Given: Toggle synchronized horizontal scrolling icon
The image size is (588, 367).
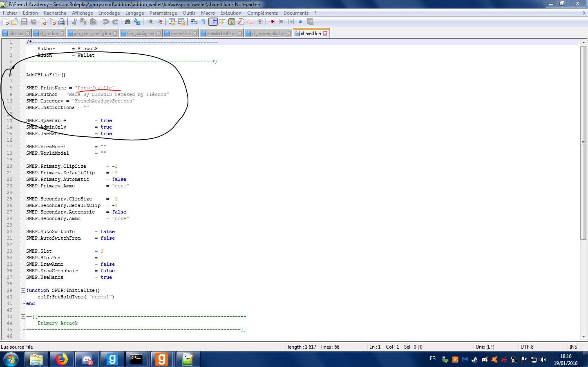Looking at the screenshot, I should click(x=181, y=22).
